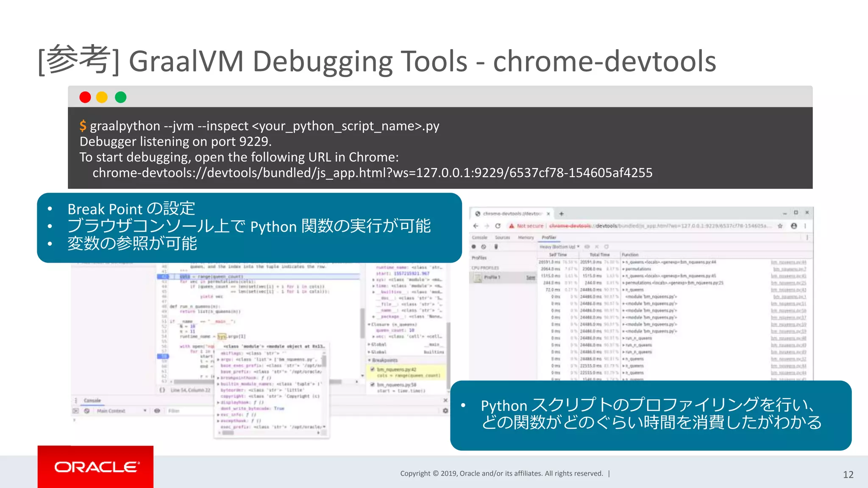Expand builtin_module_names in the sys popup
This screenshot has height=488, width=868.
point(219,384)
